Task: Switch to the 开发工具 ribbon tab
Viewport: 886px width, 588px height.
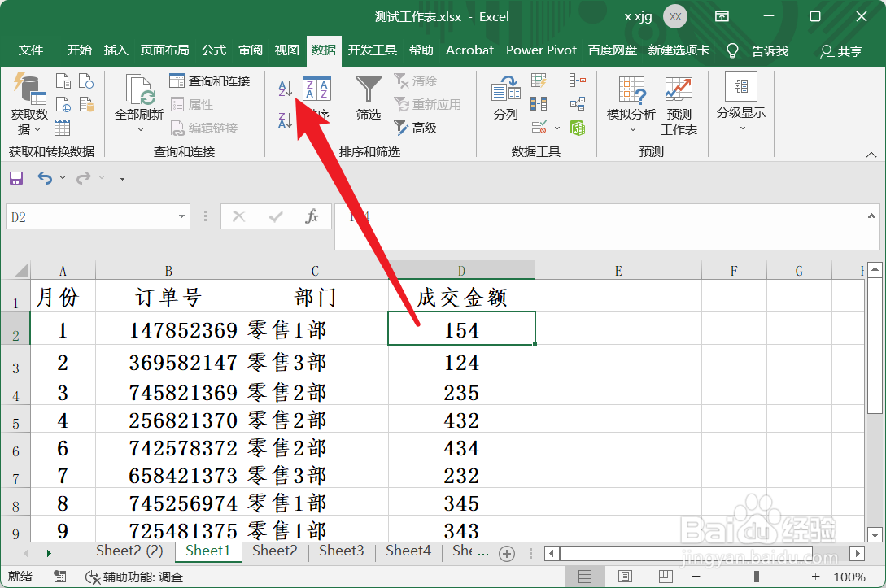Action: (372, 50)
